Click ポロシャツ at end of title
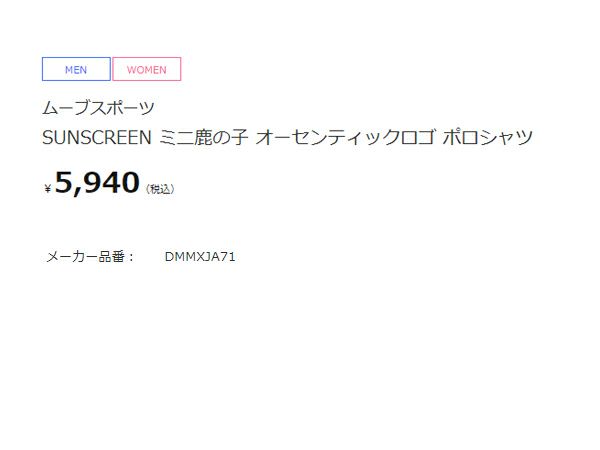Viewport: 600px width, 450px height. [x=488, y=137]
